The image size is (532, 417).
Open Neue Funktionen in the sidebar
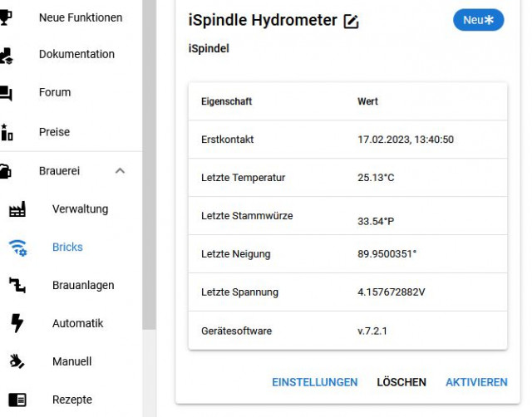click(81, 17)
